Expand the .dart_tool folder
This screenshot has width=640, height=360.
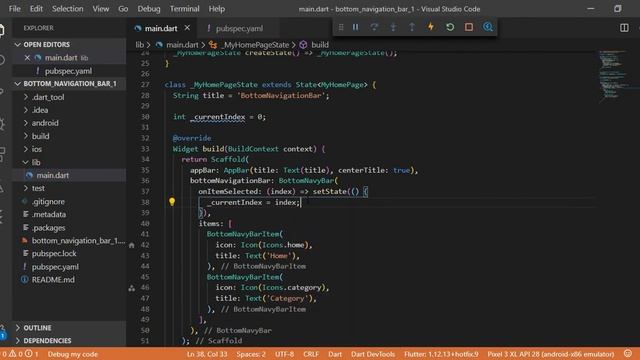point(69,97)
